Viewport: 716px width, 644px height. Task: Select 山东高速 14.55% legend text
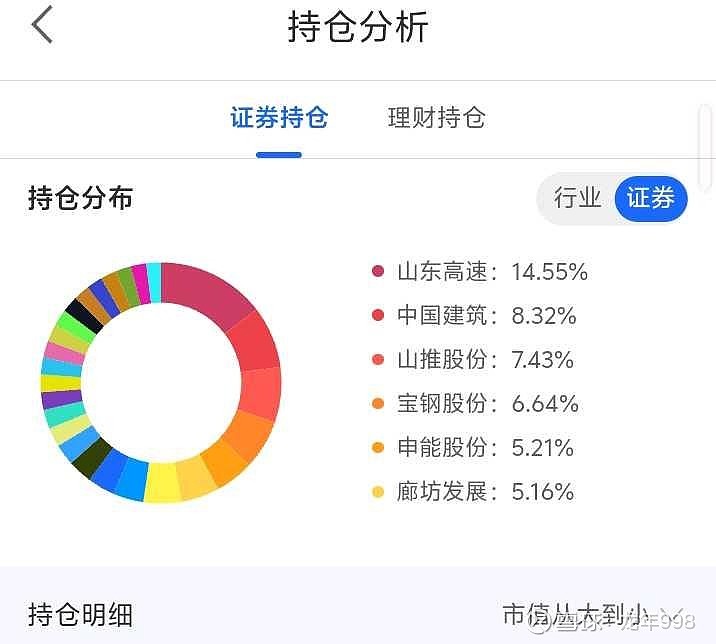click(492, 272)
